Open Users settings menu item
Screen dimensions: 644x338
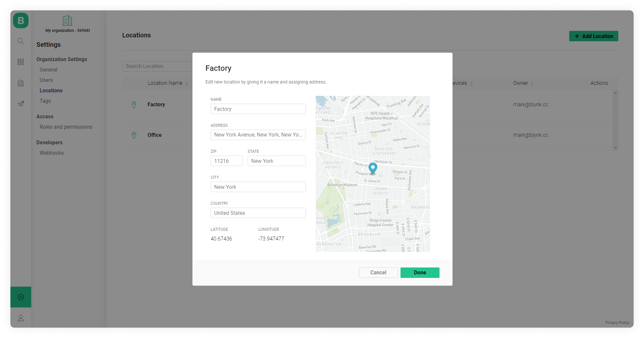click(x=46, y=80)
